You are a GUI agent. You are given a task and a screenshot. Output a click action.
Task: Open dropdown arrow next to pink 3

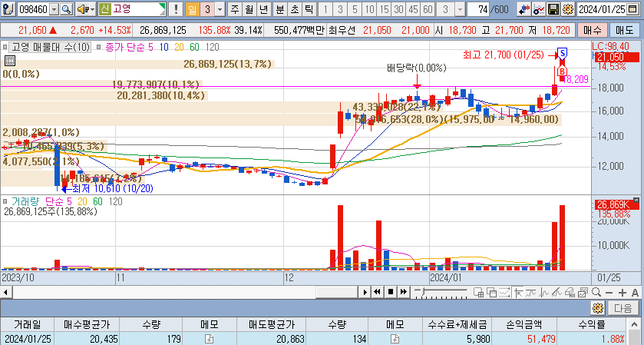pyautogui.click(x=220, y=9)
